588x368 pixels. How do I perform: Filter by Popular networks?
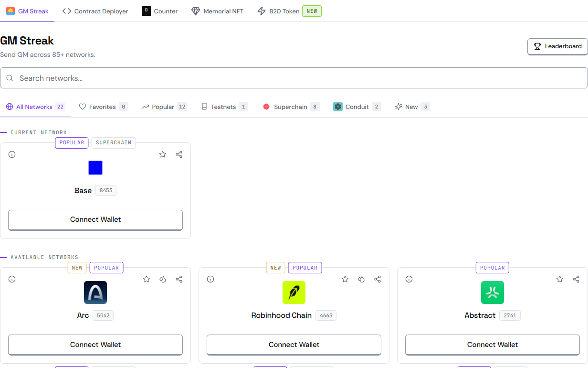(x=164, y=107)
